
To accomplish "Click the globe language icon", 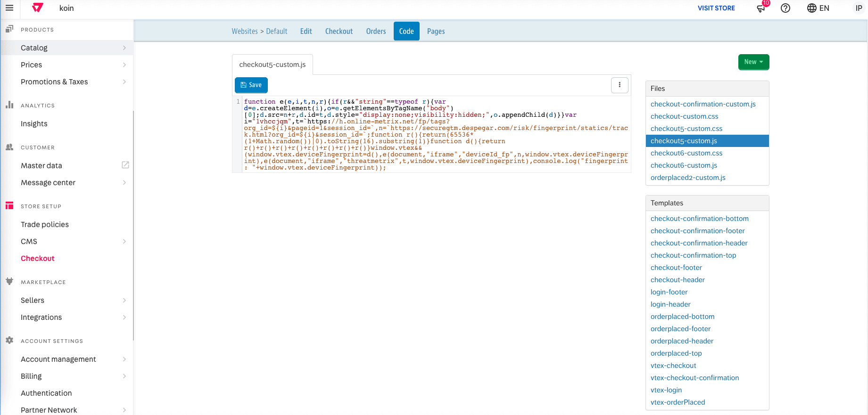I will point(812,8).
